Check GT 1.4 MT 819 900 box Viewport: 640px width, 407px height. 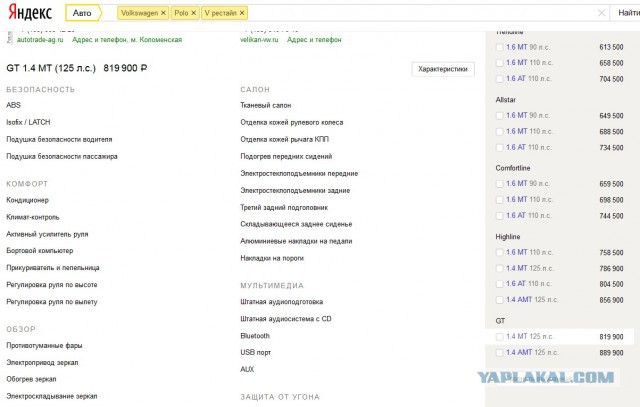(499, 337)
